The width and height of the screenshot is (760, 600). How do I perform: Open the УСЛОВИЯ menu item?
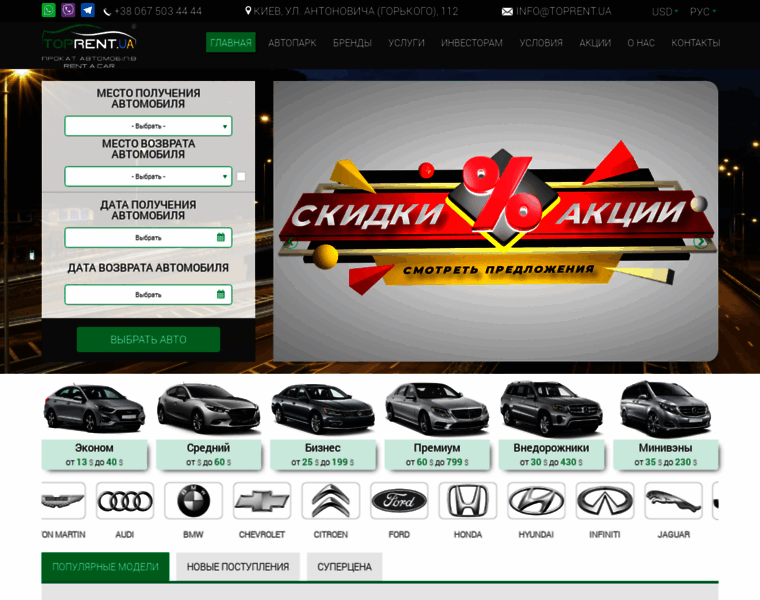tap(541, 43)
